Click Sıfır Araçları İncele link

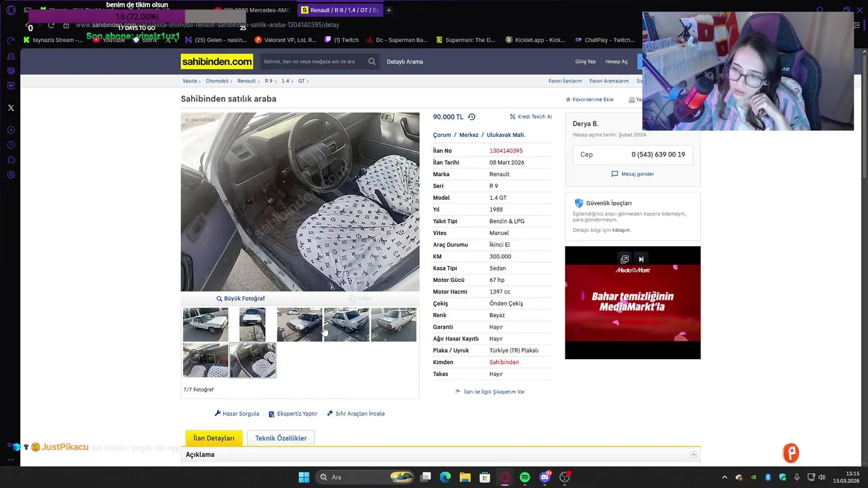coord(355,413)
